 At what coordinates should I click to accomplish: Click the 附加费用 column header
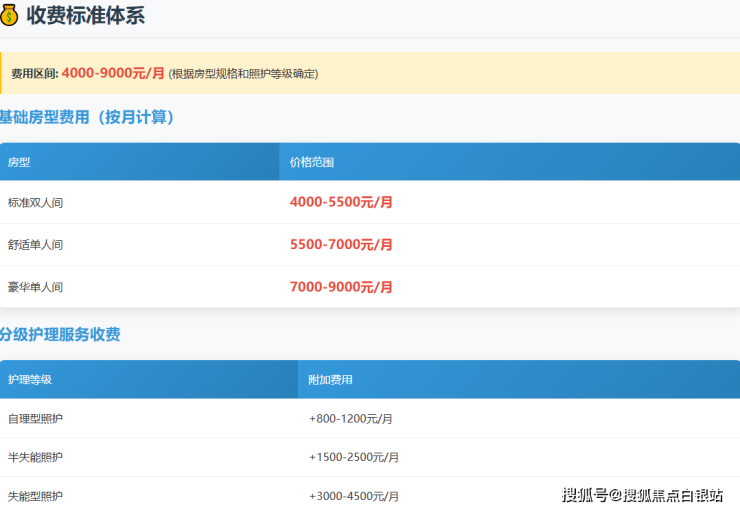click(x=330, y=380)
